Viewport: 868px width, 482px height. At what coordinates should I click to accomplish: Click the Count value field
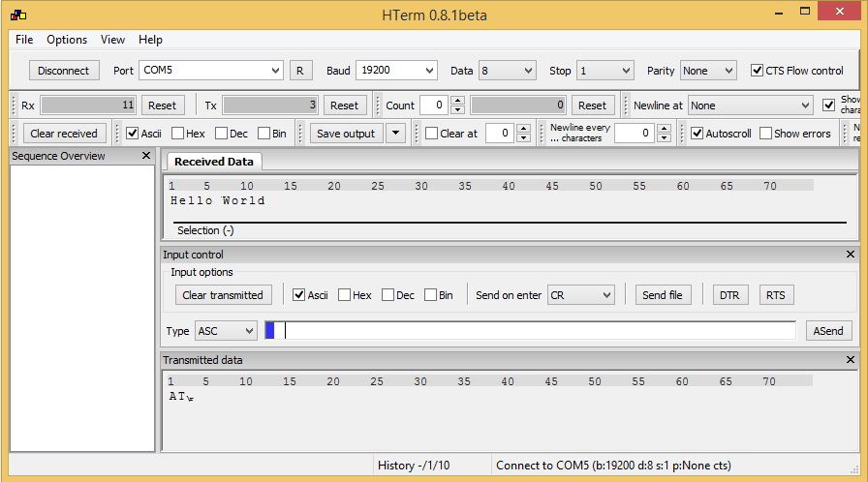(x=435, y=105)
